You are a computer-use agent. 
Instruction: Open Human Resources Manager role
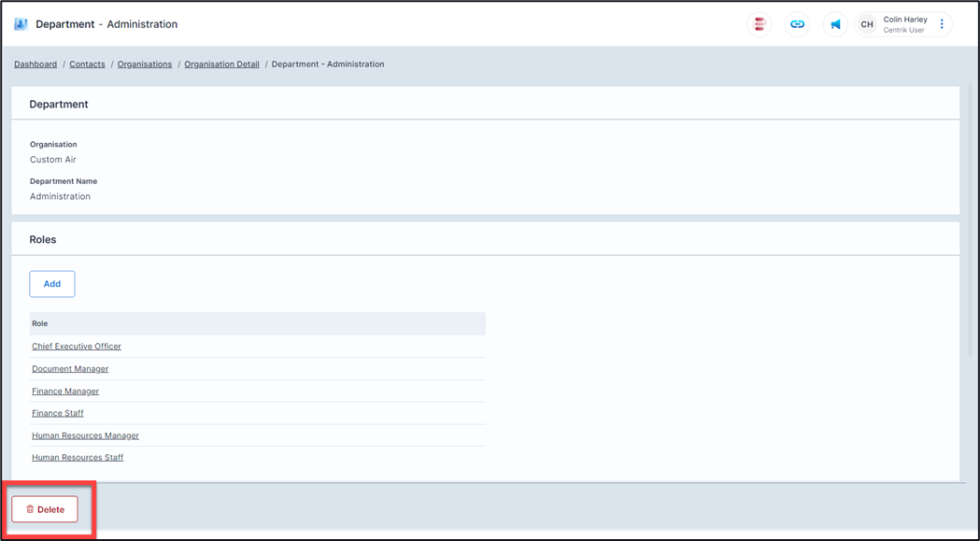pos(85,435)
